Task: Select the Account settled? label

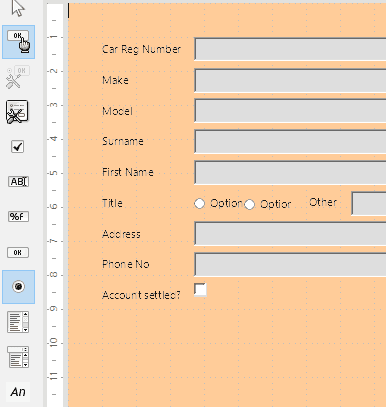Action: 141,295
